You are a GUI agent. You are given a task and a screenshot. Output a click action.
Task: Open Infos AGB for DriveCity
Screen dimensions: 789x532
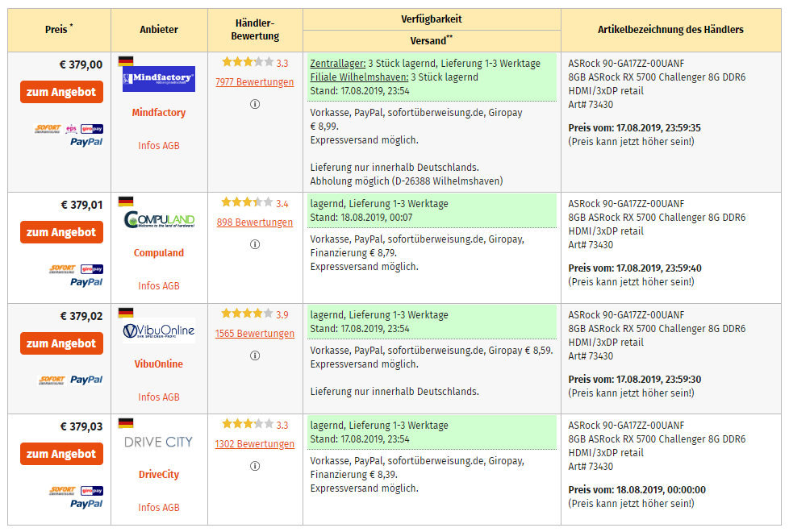pyautogui.click(x=158, y=508)
